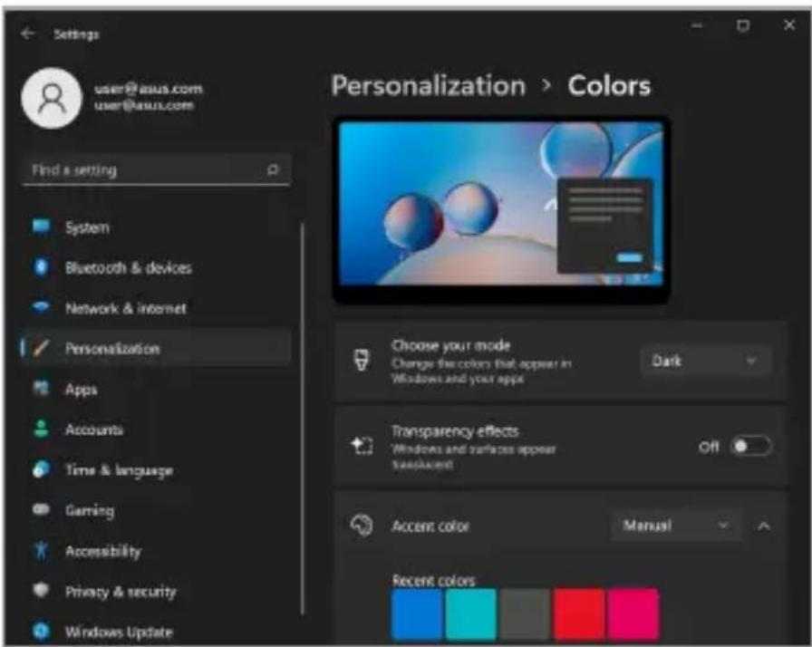Open the user account avatar
Screen dimensions: 812x647
coord(52,97)
